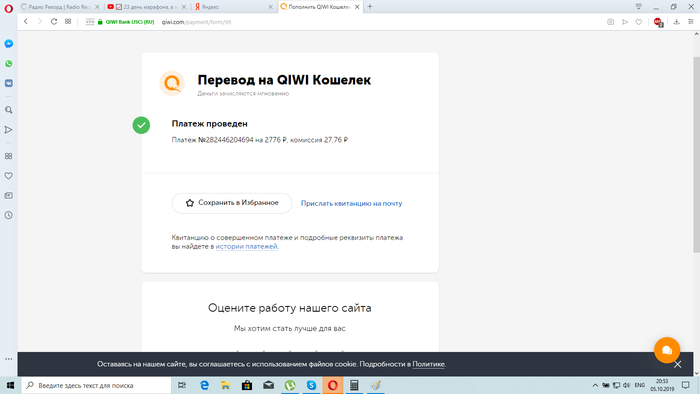Screen dimensions: 700x394
Task: Go forward to the next page
Action: (40, 21)
